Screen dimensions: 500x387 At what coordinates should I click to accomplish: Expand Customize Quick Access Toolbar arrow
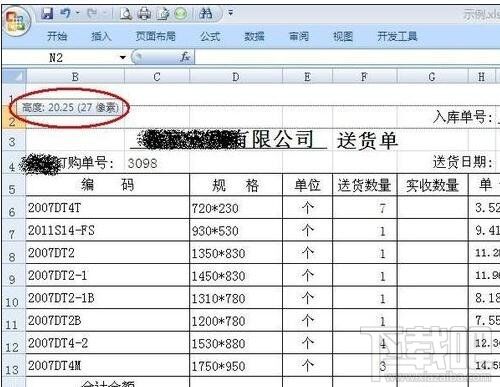pos(231,13)
